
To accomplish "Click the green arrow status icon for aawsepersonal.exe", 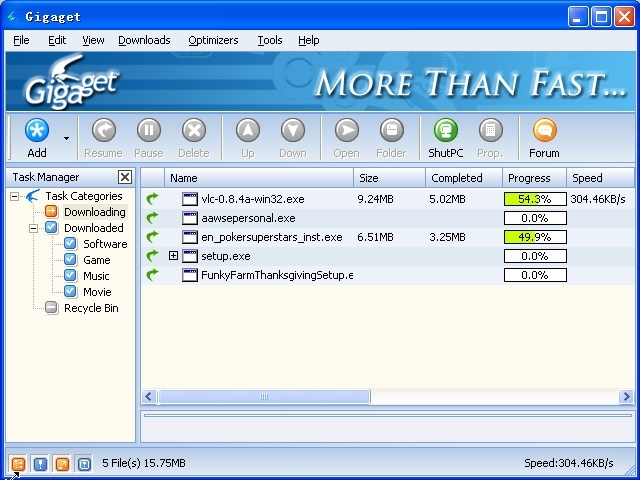I will [152, 218].
